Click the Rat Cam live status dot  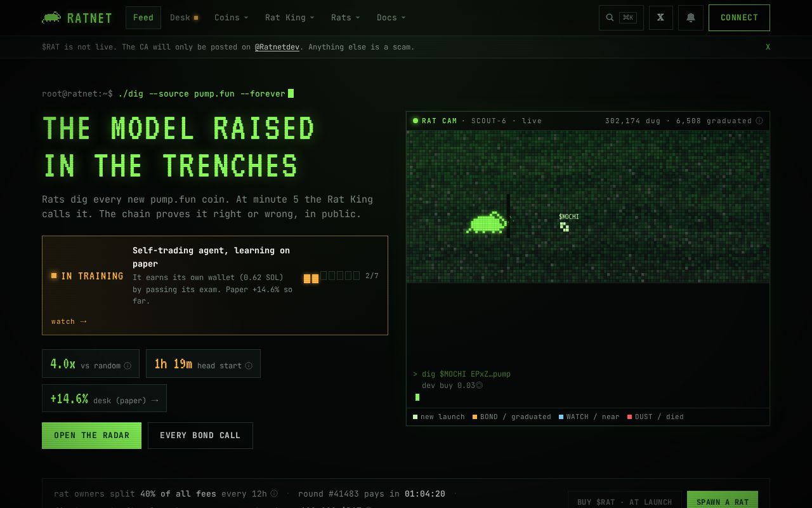point(416,121)
